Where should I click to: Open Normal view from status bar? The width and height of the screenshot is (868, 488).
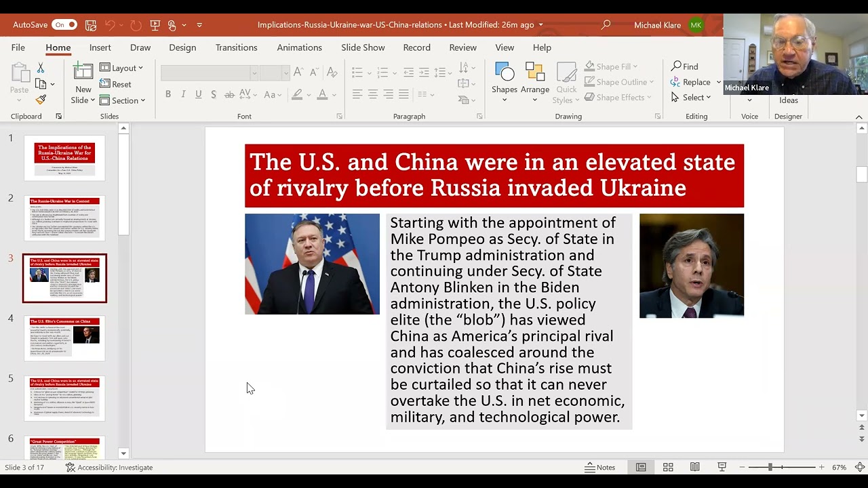tap(641, 467)
